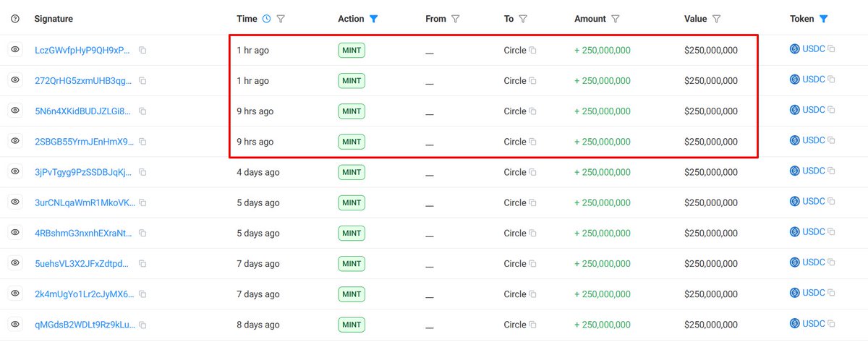The height and width of the screenshot is (342, 868).
Task: Open the Action column filter
Action: [373, 19]
